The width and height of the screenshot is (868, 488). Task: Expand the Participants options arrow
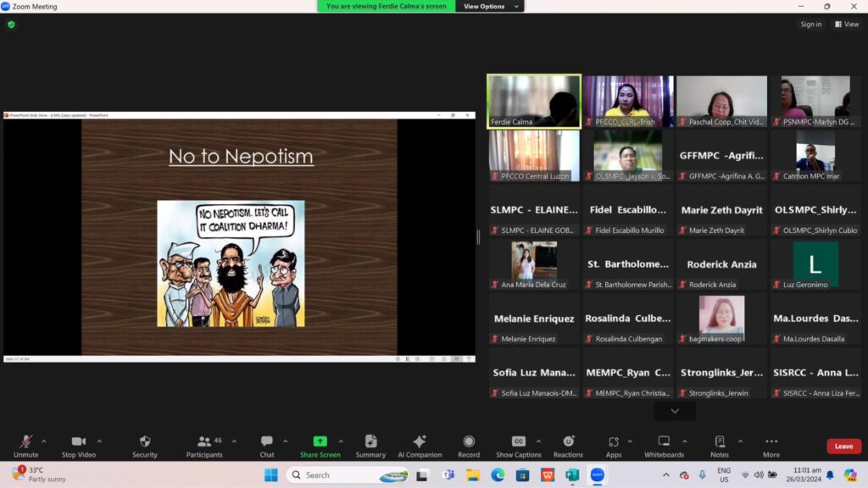tap(234, 441)
